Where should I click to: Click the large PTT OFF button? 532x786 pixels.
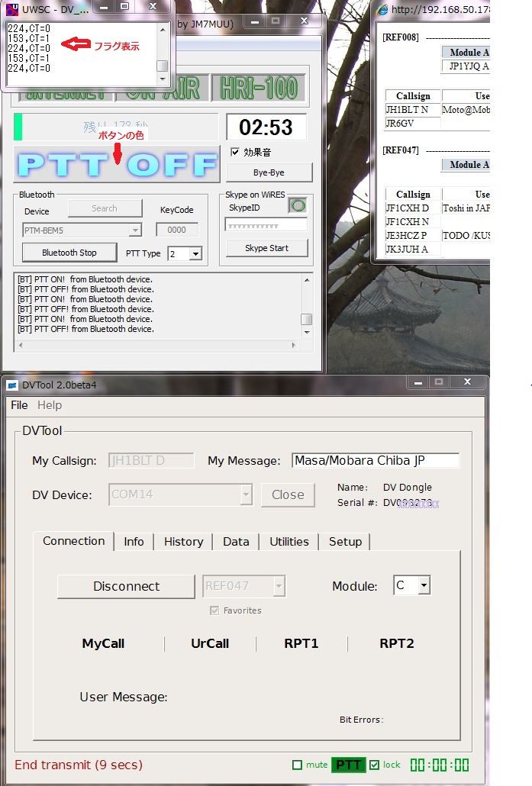(116, 165)
